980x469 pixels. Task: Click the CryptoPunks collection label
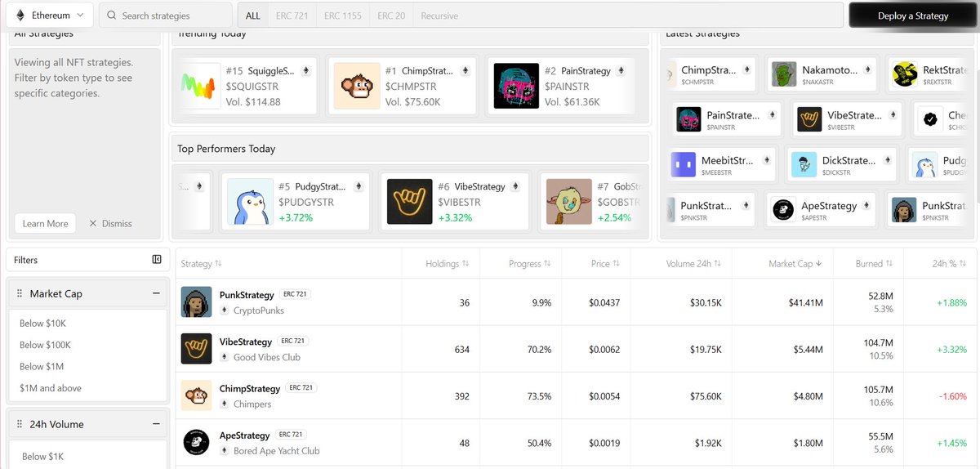pos(259,310)
